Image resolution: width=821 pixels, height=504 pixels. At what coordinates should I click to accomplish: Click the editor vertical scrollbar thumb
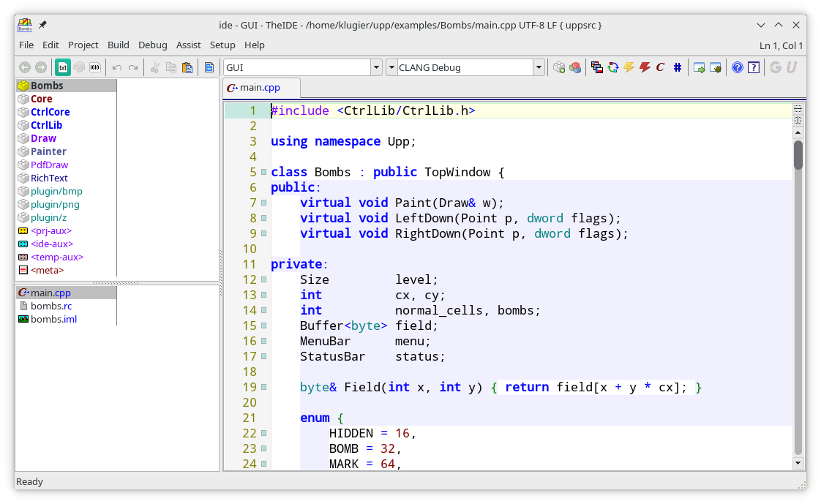pyautogui.click(x=798, y=155)
